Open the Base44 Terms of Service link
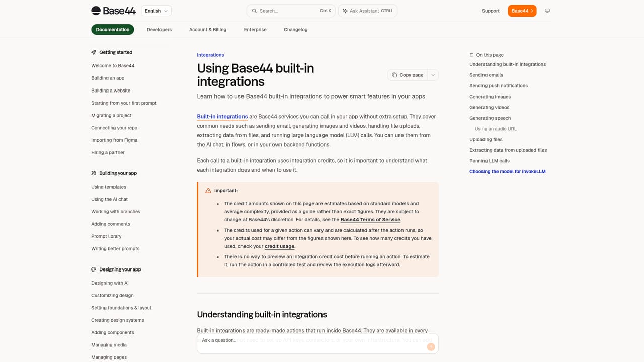Viewport: 644px width, 362px height. pyautogui.click(x=370, y=220)
